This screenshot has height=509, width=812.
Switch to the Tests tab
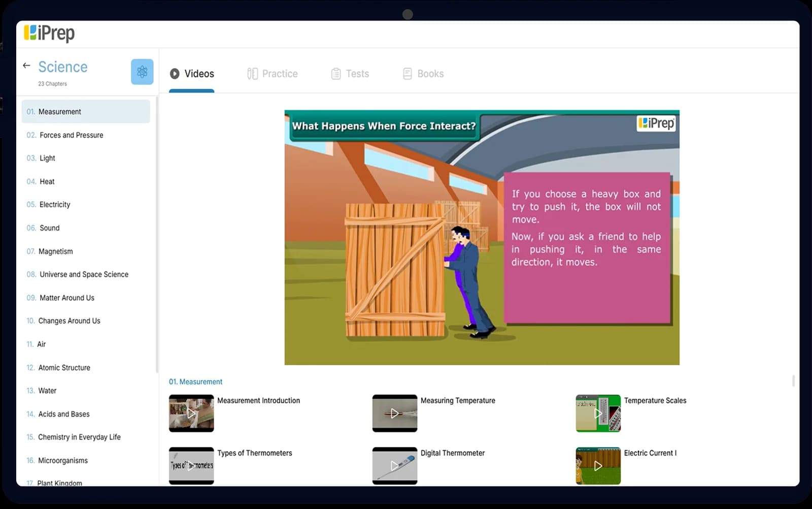pyautogui.click(x=350, y=74)
